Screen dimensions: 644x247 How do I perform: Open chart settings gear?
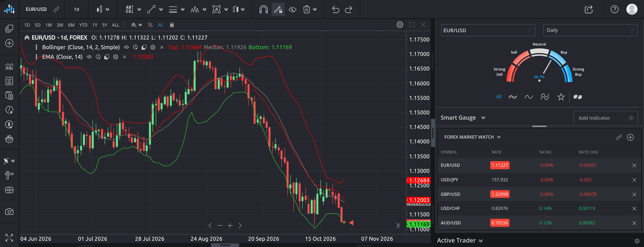[400, 25]
